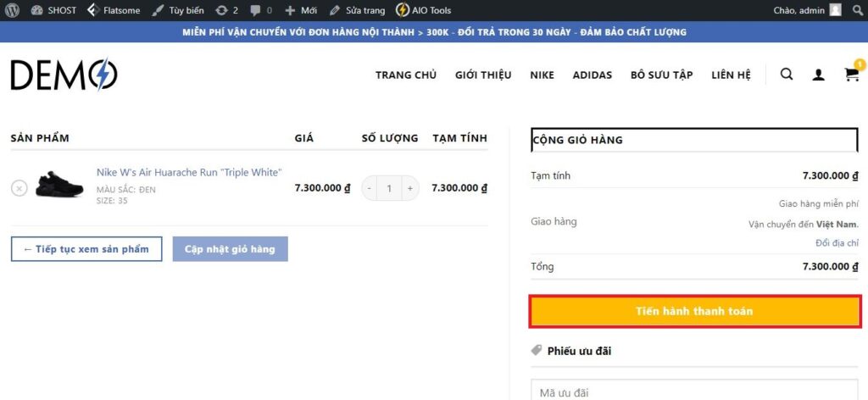Image resolution: width=868 pixels, height=400 pixels.
Task: Increase quantity with plus button
Action: [410, 188]
